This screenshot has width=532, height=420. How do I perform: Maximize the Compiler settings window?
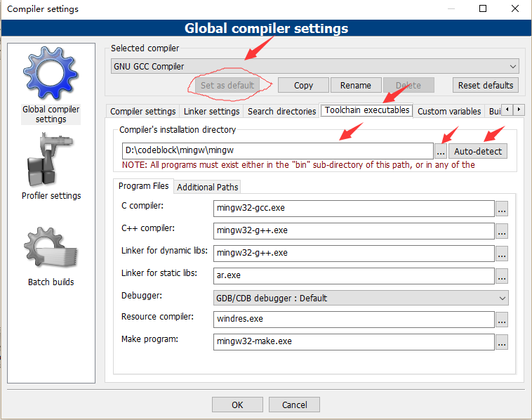[482, 8]
